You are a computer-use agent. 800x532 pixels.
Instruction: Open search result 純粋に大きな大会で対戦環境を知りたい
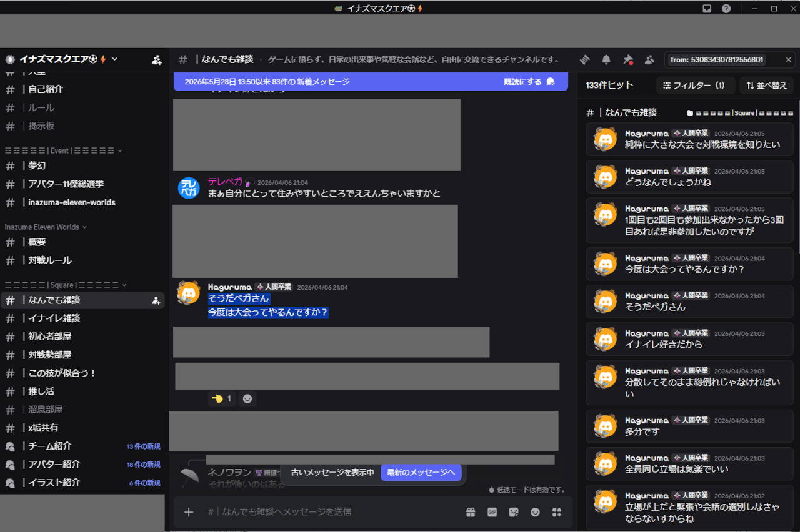(689, 139)
